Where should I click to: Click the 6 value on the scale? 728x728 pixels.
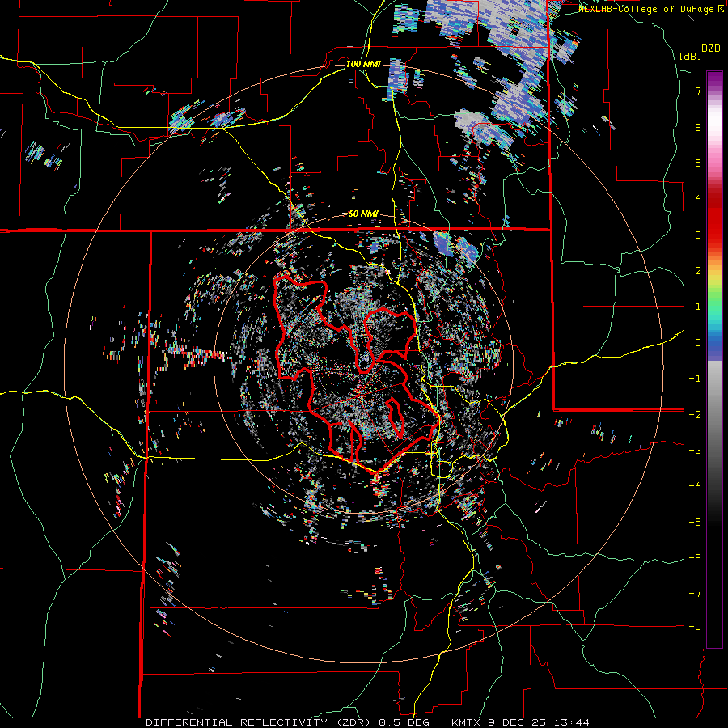(x=698, y=127)
